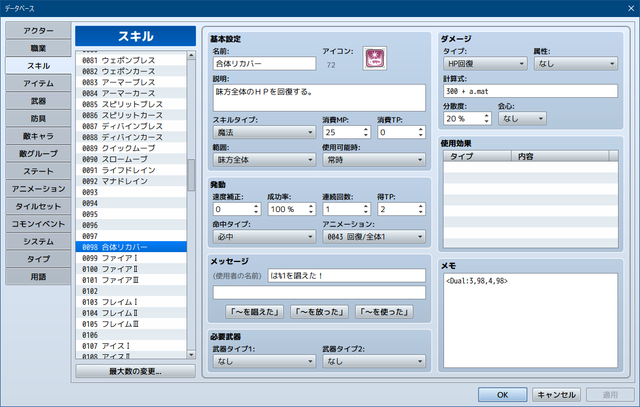The height and width of the screenshot is (407, 640).
Task: Open the システム tab
Action: [x=38, y=241]
